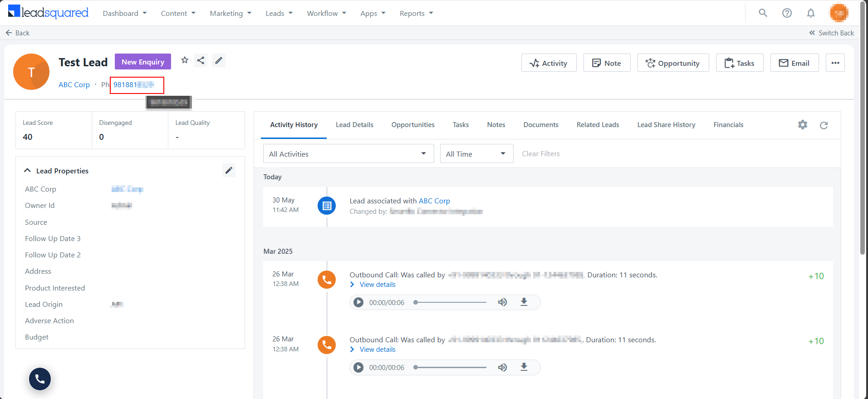Click the second outbound call phone icon
Viewport: 868px width, 399px height.
coord(327,345)
